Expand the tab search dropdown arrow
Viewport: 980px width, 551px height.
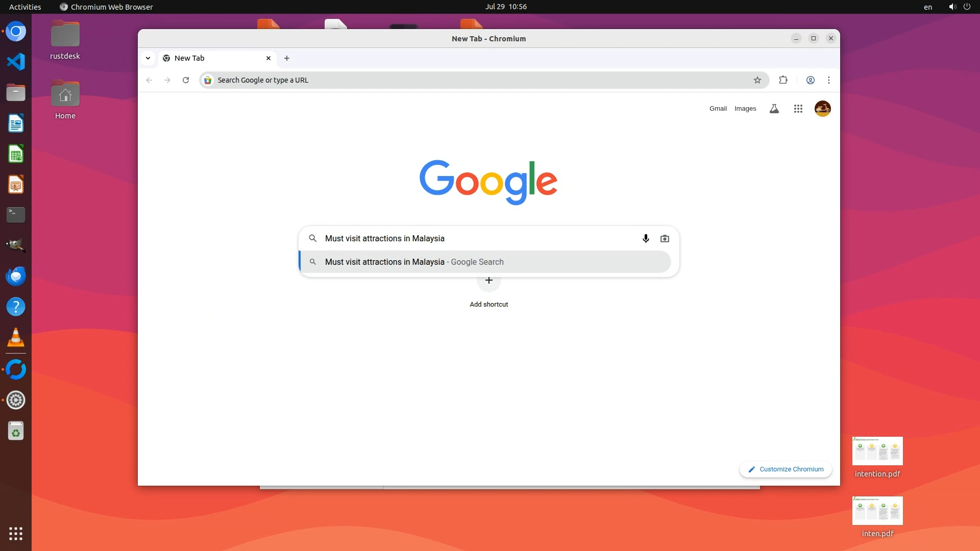point(148,58)
